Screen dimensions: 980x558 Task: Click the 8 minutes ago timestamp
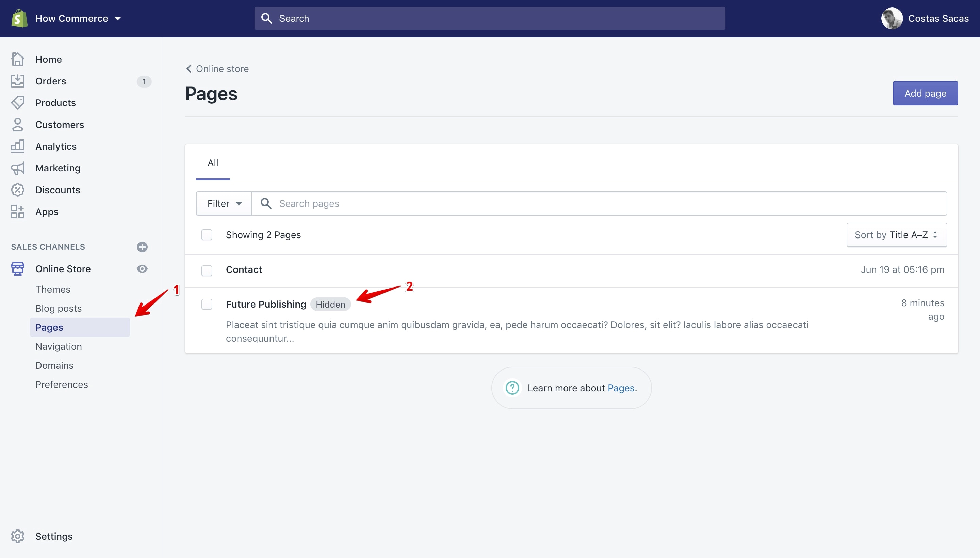pyautogui.click(x=922, y=310)
